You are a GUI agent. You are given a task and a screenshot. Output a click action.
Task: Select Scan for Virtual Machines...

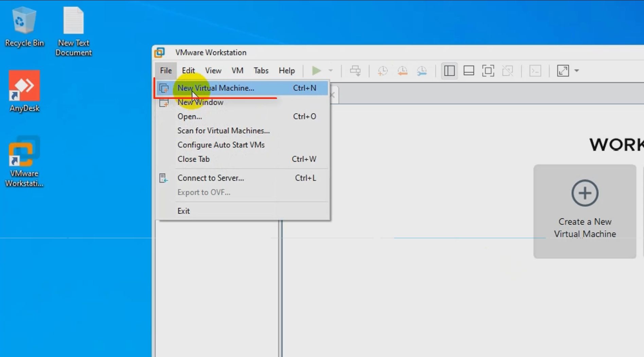[243, 131]
